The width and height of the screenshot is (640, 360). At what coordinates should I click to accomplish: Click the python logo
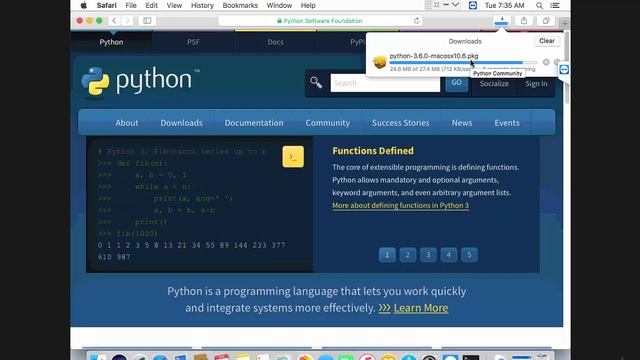point(140,81)
